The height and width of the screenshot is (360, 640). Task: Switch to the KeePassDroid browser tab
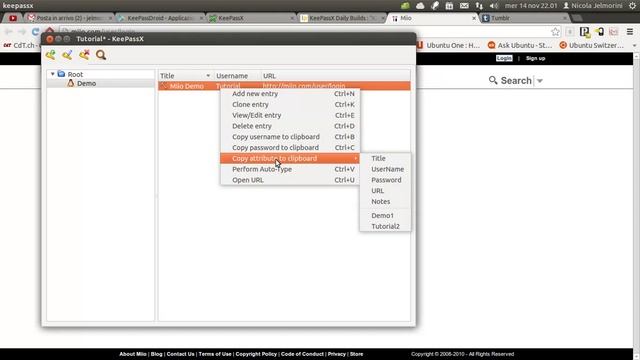(160, 18)
